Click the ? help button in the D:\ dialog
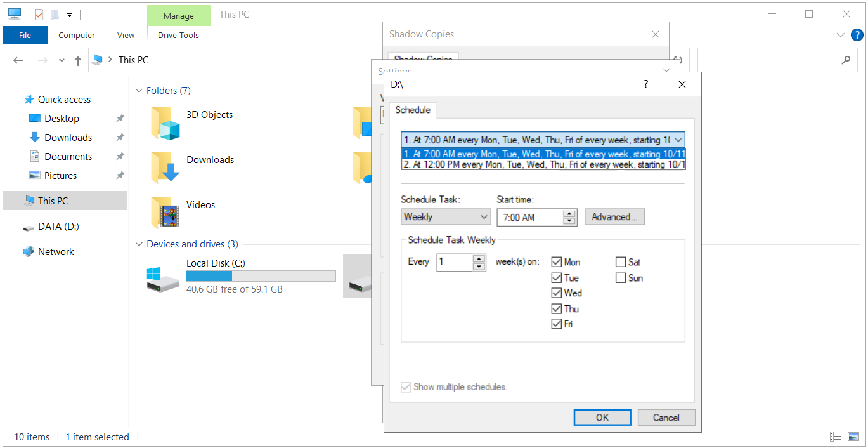The height and width of the screenshot is (448, 868). (x=646, y=84)
